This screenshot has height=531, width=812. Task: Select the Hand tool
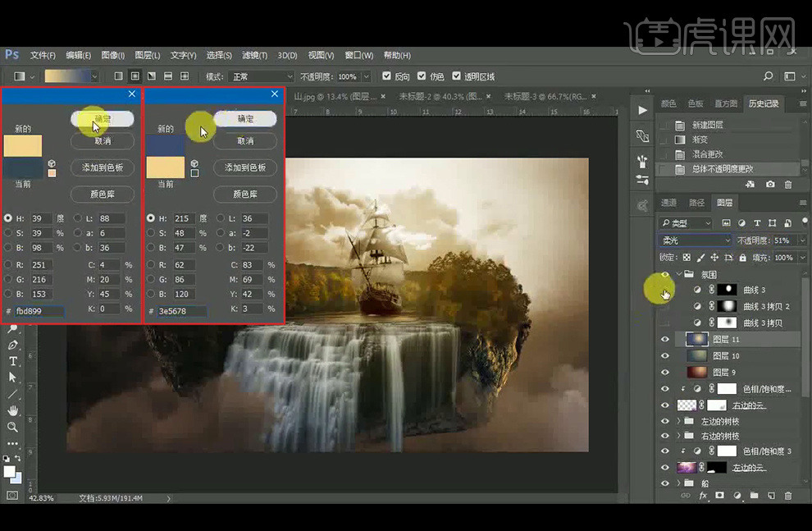tap(12, 410)
